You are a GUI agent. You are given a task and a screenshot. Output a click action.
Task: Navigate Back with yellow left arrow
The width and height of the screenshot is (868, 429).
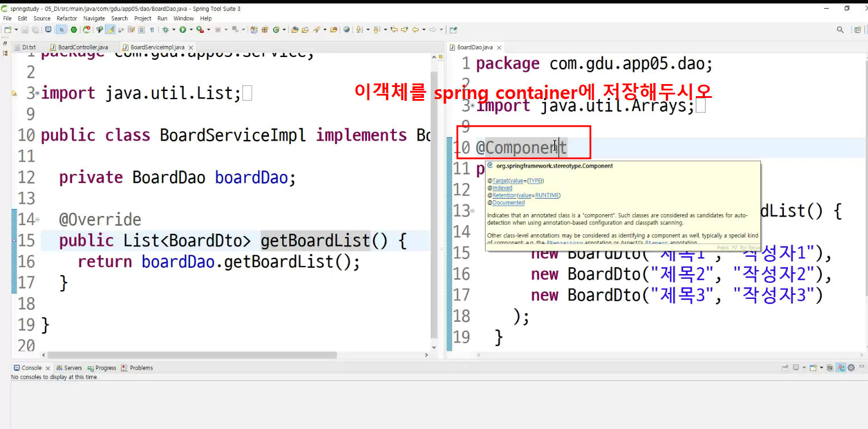[x=415, y=29]
